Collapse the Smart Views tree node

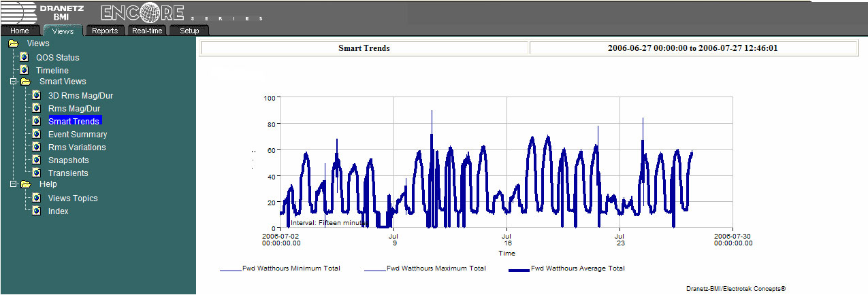point(13,82)
